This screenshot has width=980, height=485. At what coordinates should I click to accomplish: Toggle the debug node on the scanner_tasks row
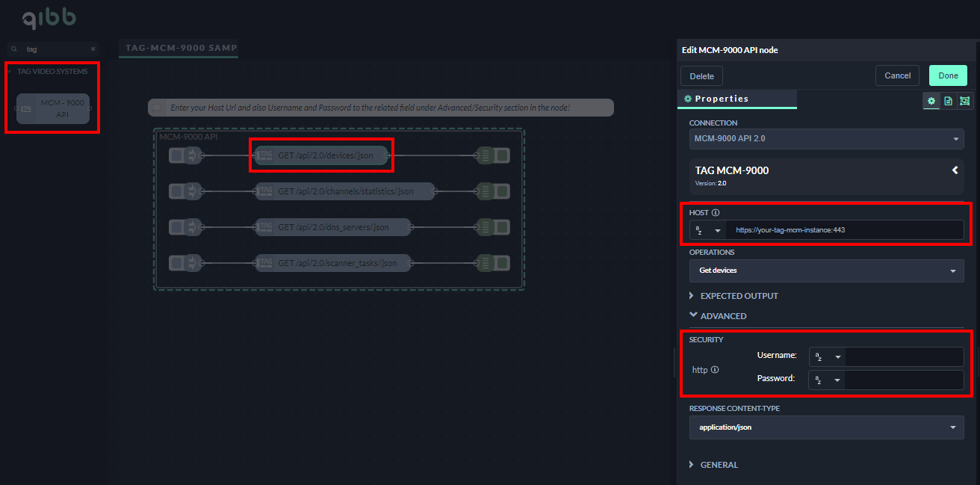click(503, 263)
